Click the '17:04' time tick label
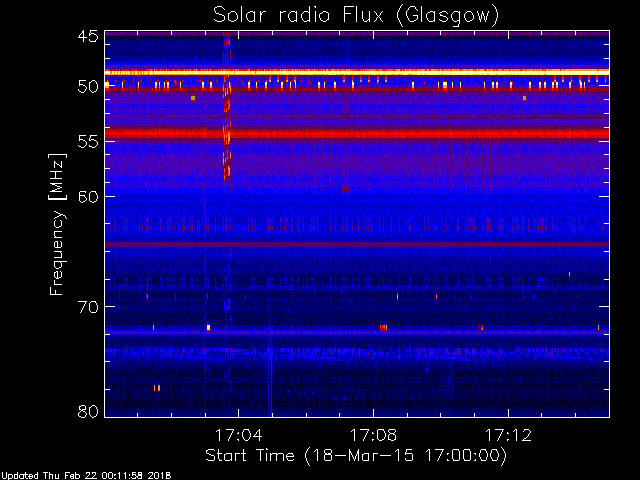 pos(238,435)
